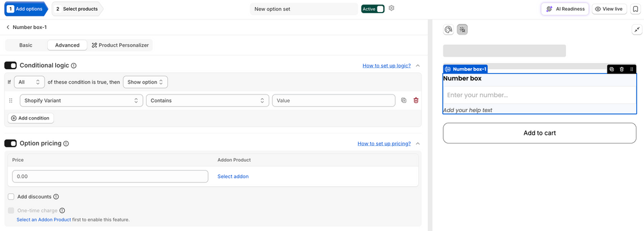The height and width of the screenshot is (231, 644).
Task: Check the One-time charge checkbox
Action: tap(11, 211)
